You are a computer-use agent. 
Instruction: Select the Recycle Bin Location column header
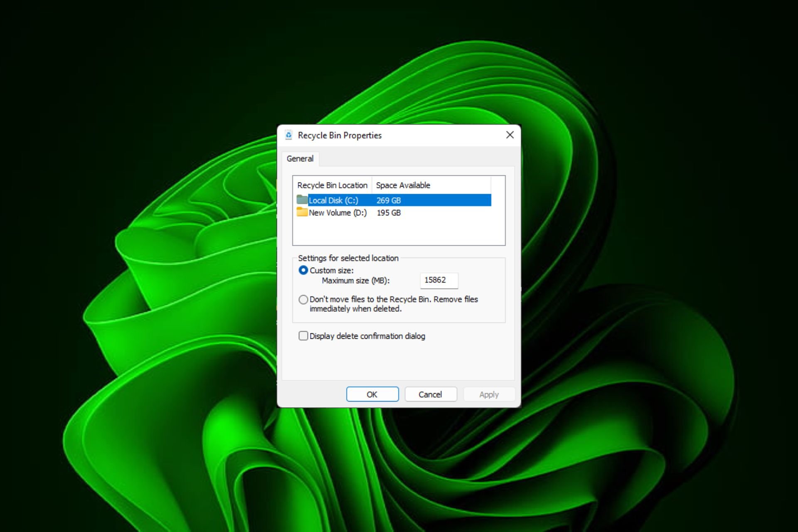click(332, 185)
